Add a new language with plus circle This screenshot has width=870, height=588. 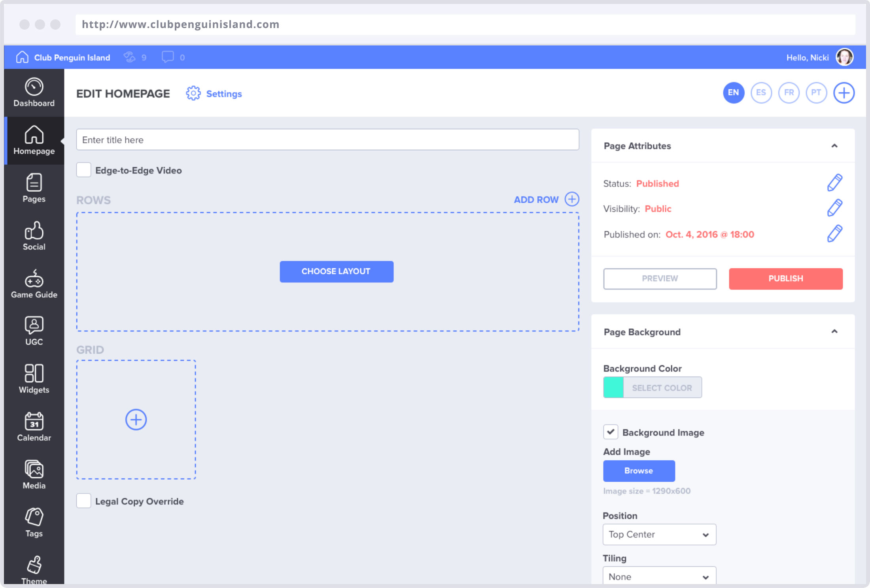(844, 93)
